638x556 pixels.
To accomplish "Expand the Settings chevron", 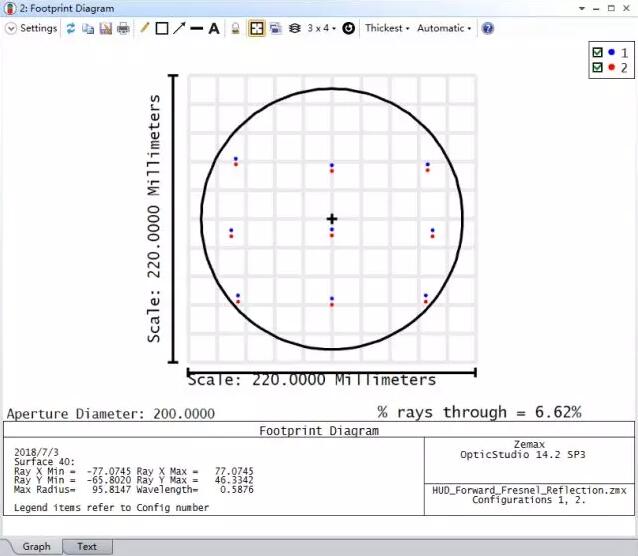I will 11,28.
